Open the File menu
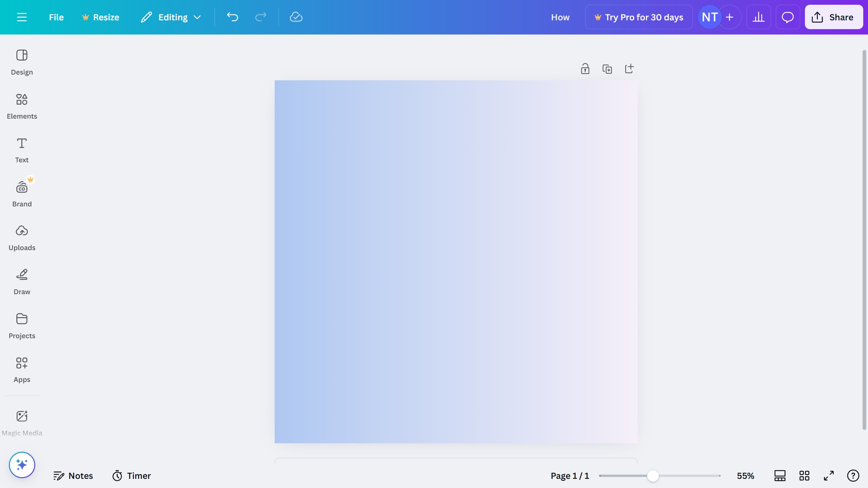 (56, 17)
